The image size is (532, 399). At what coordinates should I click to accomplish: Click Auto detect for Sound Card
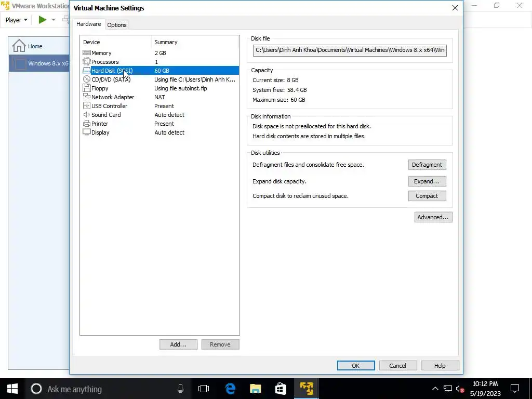coord(169,115)
